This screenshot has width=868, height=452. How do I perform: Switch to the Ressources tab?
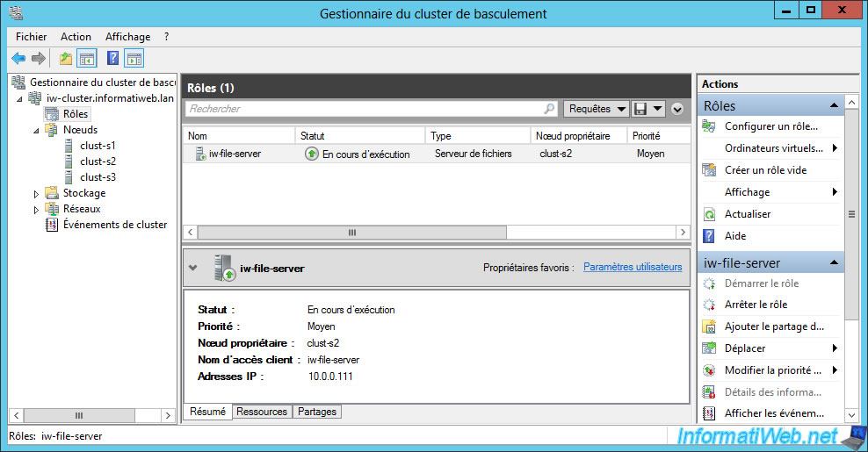coord(262,412)
